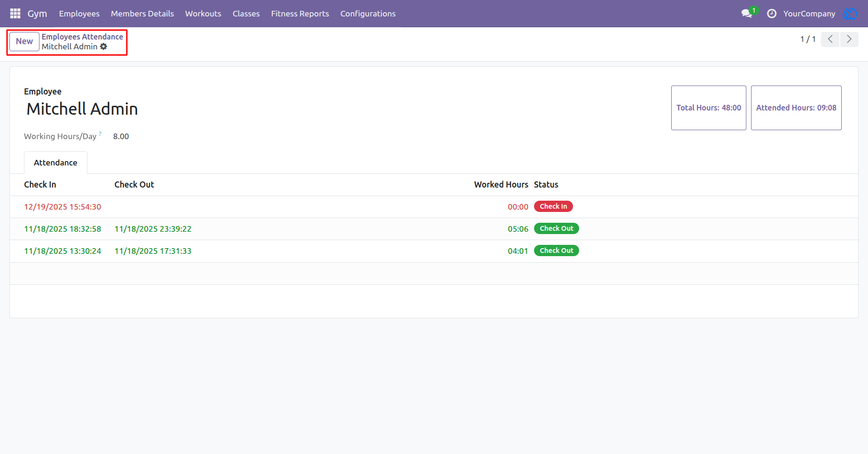Click the Working Hours/Day help question mark
This screenshot has width=868, height=454.
[x=100, y=134]
